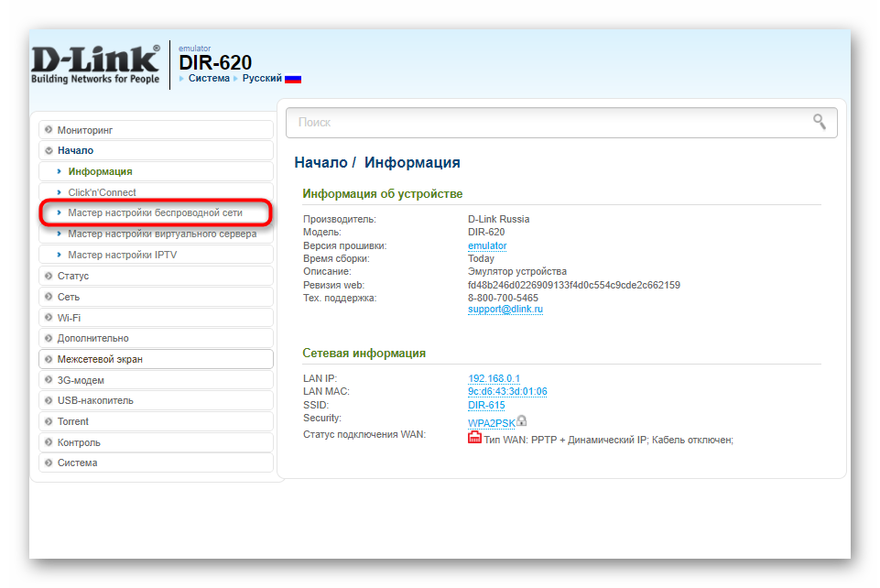Expand the Межсетевой экран section
880x588 pixels.
[100, 359]
